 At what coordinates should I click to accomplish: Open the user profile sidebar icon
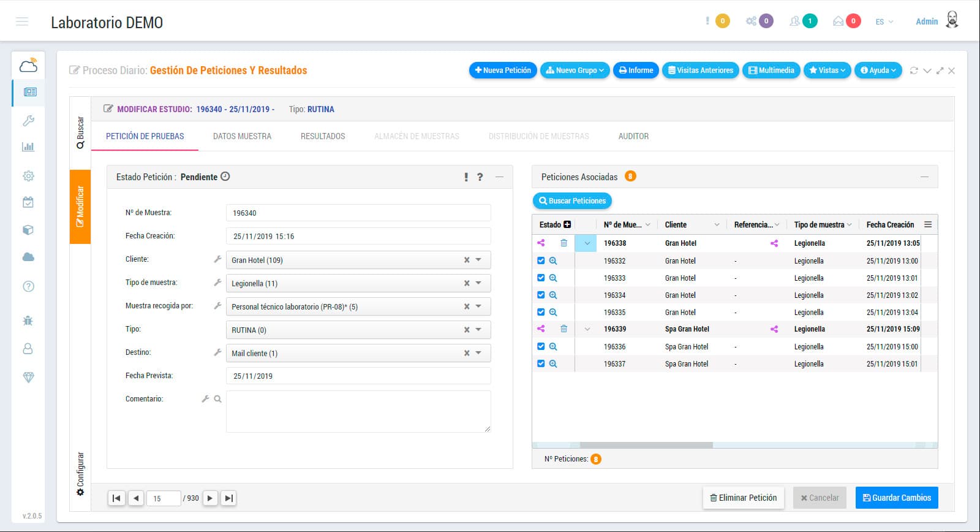click(28, 349)
